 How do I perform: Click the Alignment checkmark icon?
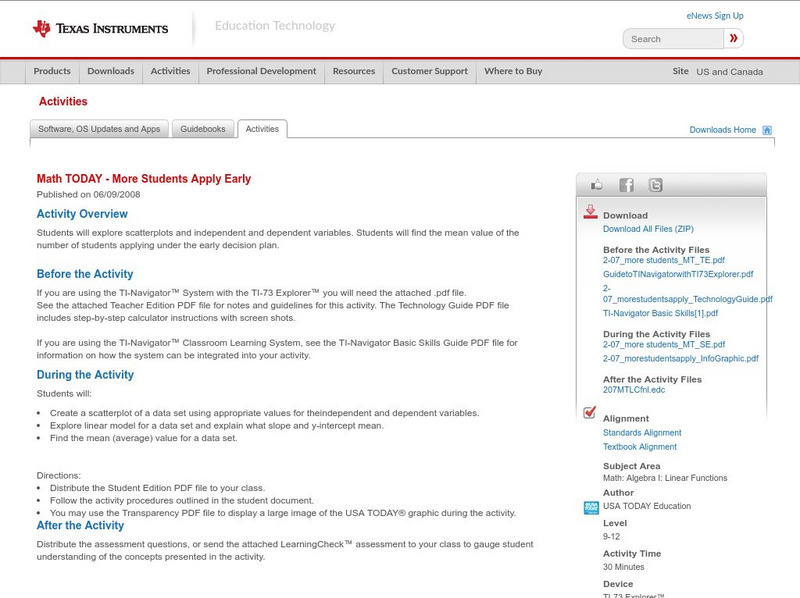[589, 412]
